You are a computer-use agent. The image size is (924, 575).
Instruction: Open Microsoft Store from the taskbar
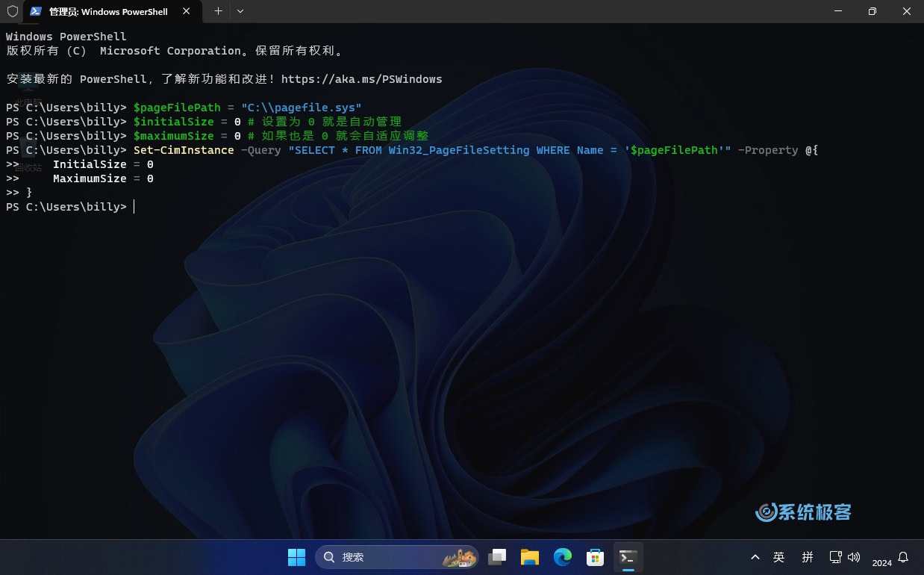tap(595, 557)
